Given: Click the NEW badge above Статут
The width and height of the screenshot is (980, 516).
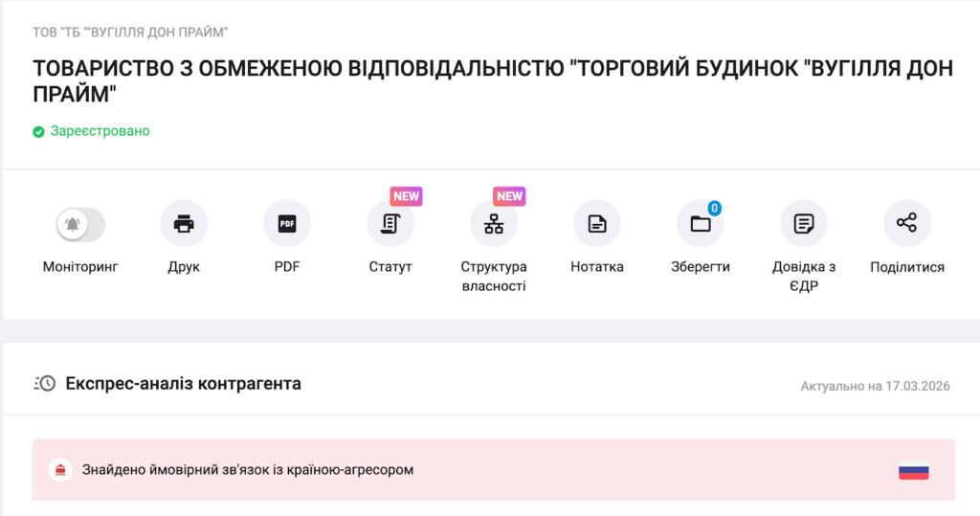Looking at the screenshot, I should (406, 196).
